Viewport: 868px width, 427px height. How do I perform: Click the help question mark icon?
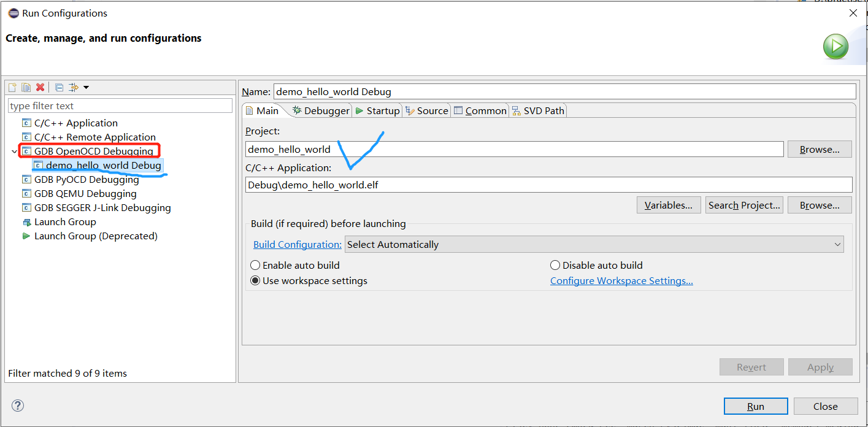pyautogui.click(x=18, y=406)
